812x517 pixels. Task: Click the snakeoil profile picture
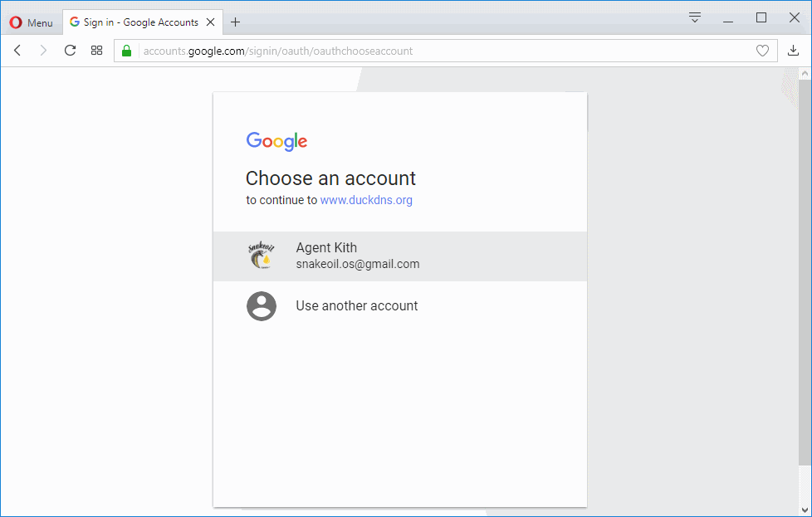pyautogui.click(x=261, y=256)
